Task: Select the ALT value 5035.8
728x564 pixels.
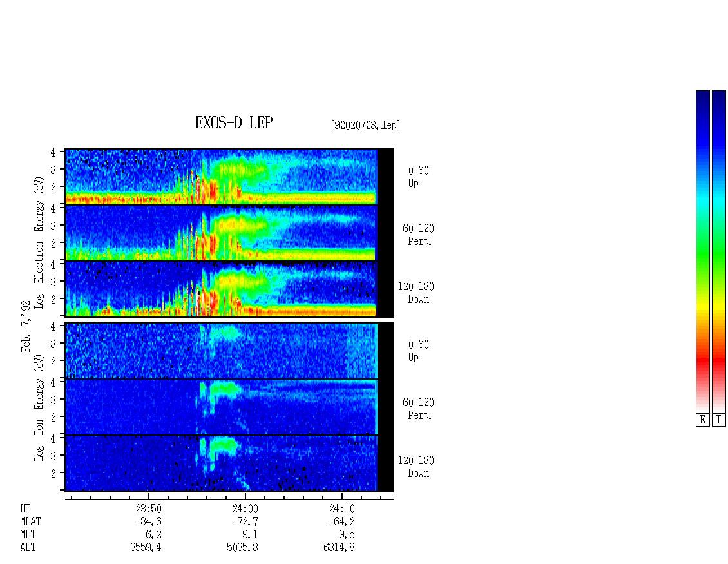Action: 242,548
